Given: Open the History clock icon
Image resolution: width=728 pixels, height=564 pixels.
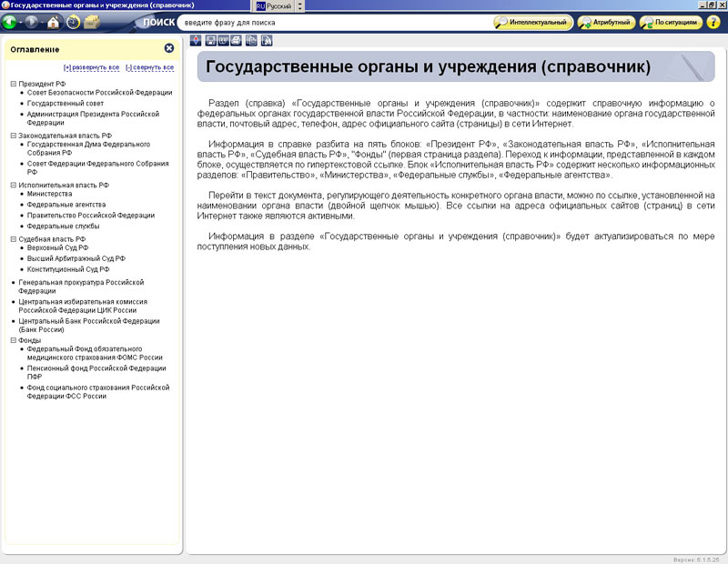Looking at the screenshot, I should (73, 22).
